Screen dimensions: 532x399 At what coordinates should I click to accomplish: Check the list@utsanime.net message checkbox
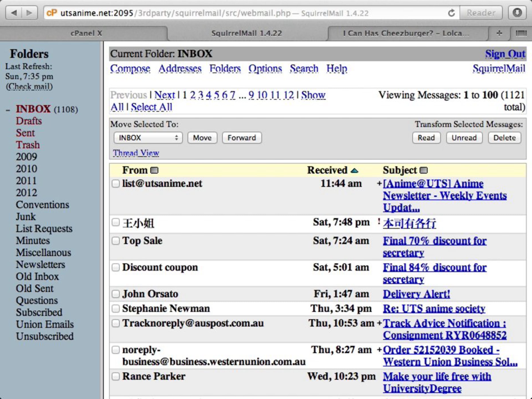tap(116, 184)
